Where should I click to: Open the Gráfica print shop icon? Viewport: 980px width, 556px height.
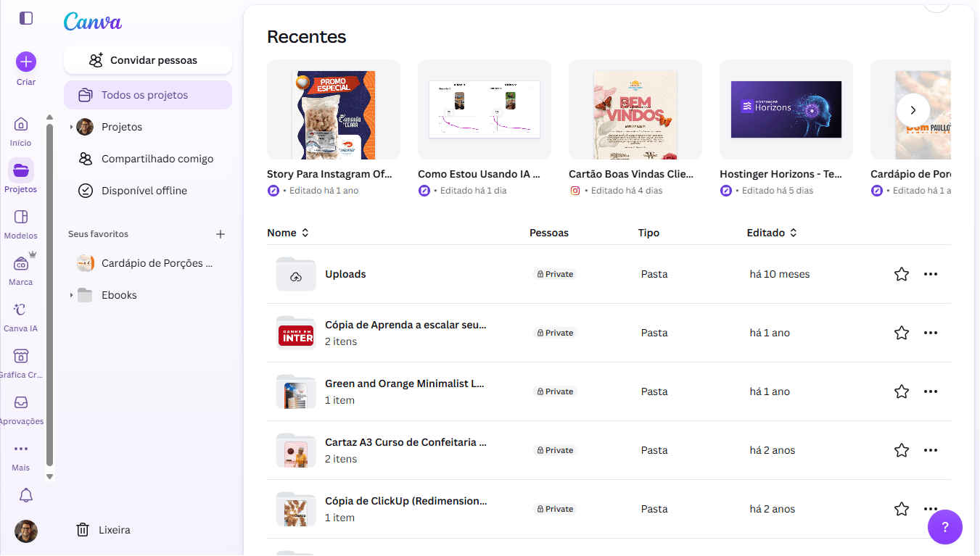(21, 356)
